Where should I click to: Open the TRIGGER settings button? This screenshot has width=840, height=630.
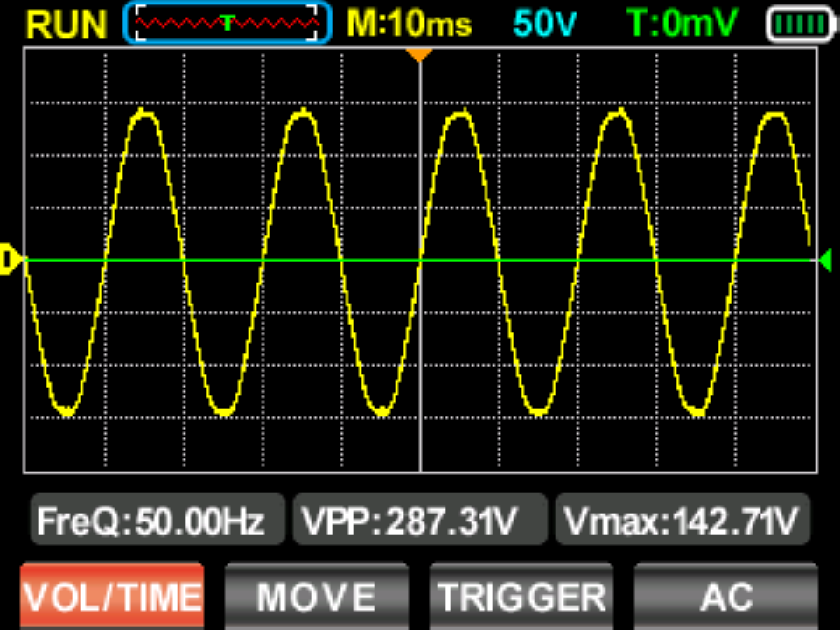click(x=521, y=596)
